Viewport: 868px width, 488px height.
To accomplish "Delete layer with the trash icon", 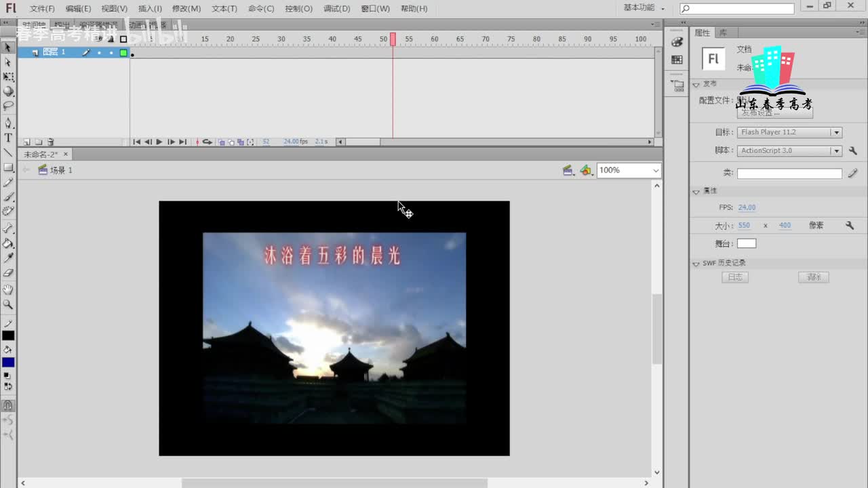I will pos(50,142).
